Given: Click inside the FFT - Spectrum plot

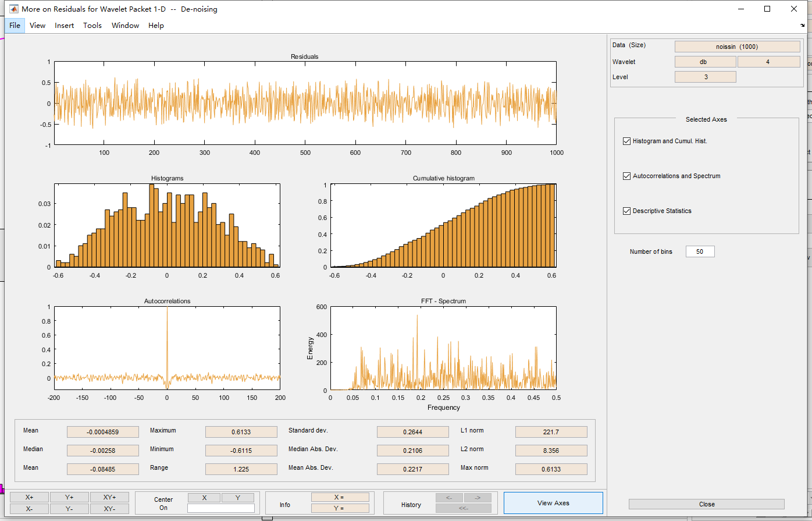Looking at the screenshot, I should pyautogui.click(x=443, y=348).
